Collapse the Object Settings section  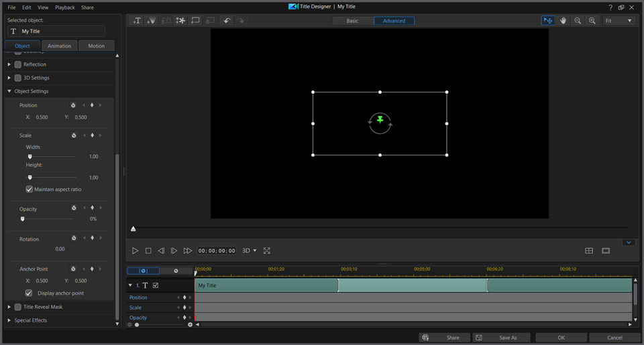pyautogui.click(x=9, y=91)
